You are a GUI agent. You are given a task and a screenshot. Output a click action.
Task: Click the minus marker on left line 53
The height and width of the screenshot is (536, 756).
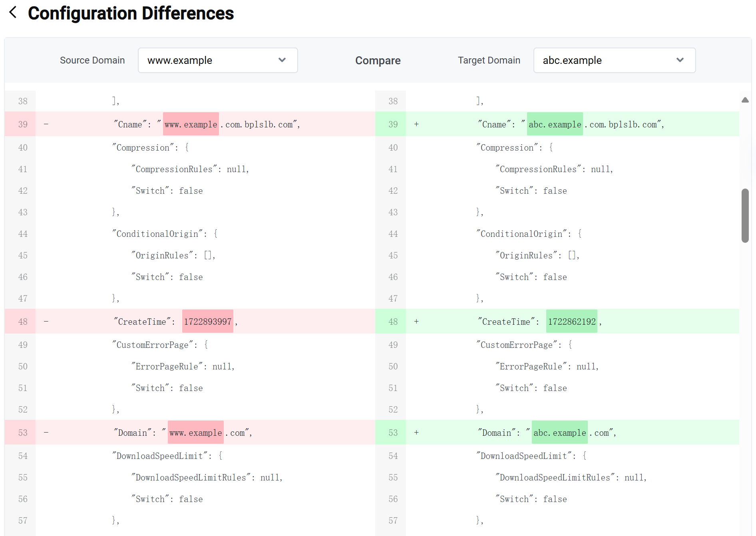coord(46,433)
